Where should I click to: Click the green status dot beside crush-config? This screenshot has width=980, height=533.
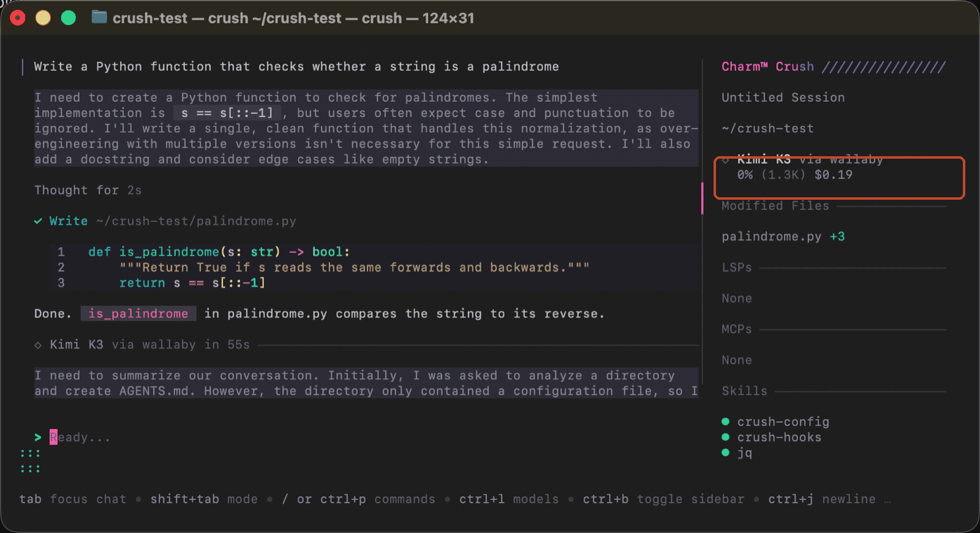726,421
